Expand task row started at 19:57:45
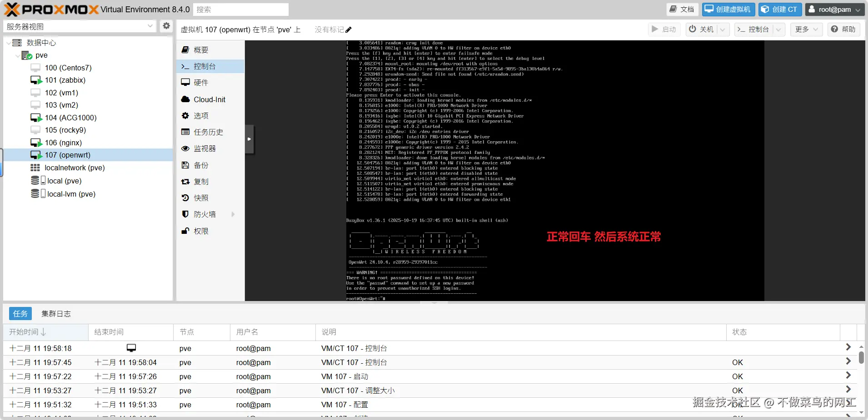This screenshot has height=420, width=868. pos(848,361)
